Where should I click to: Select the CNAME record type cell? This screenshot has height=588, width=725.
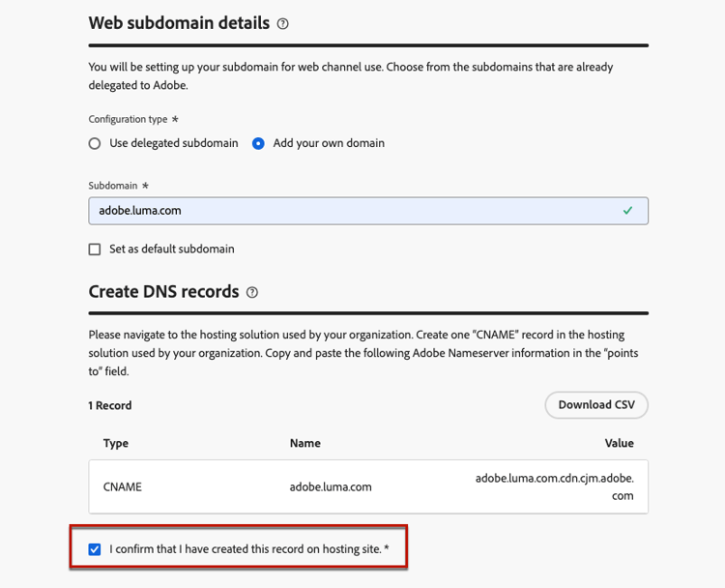coord(123,486)
